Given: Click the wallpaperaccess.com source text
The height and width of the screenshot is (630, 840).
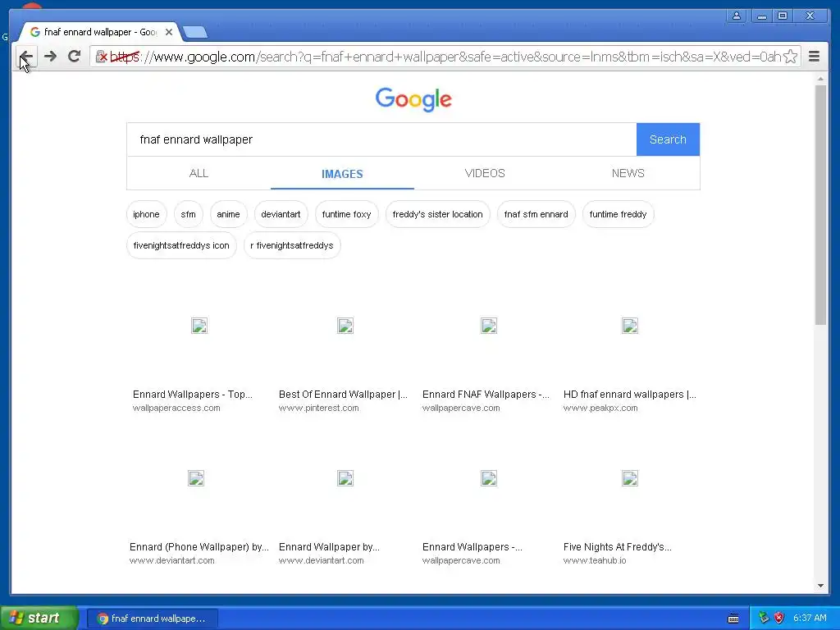Looking at the screenshot, I should [176, 409].
